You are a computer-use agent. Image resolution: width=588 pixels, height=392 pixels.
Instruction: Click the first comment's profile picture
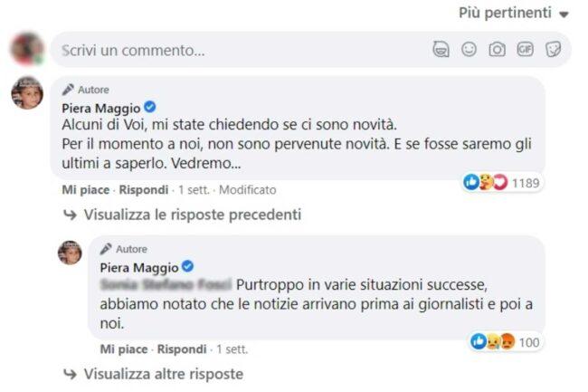(x=26, y=92)
